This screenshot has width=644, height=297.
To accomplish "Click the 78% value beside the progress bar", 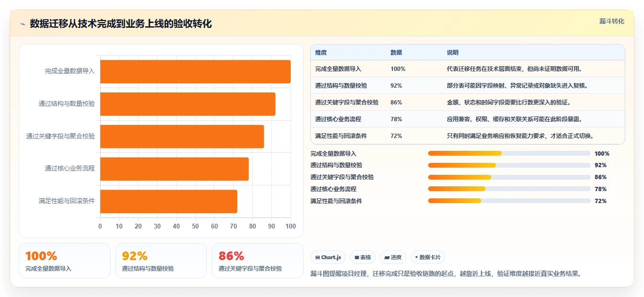I will pos(600,189).
